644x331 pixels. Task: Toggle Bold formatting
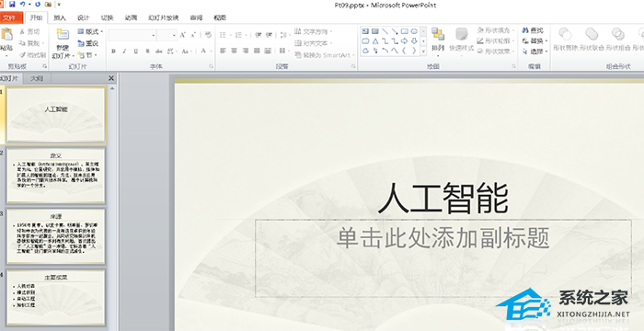(x=114, y=51)
